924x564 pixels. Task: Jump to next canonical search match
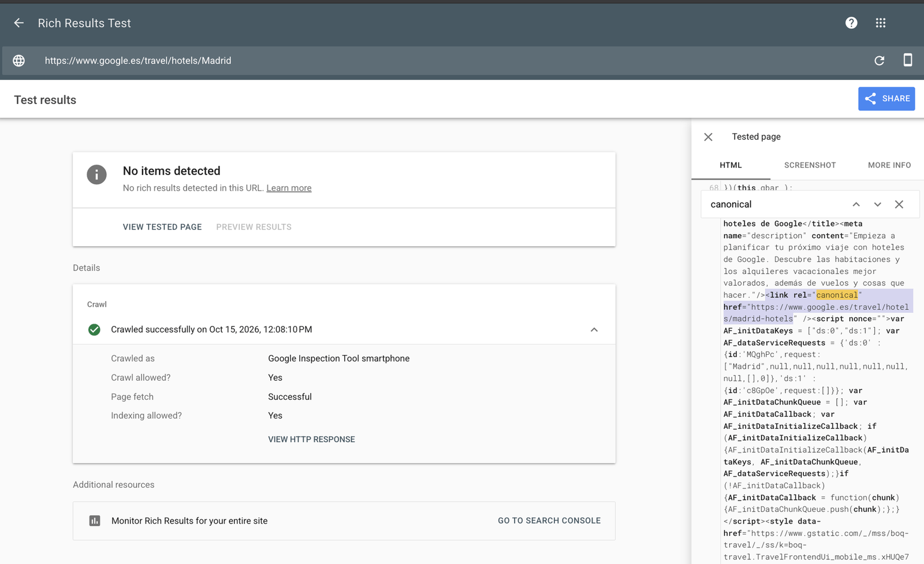[878, 205]
